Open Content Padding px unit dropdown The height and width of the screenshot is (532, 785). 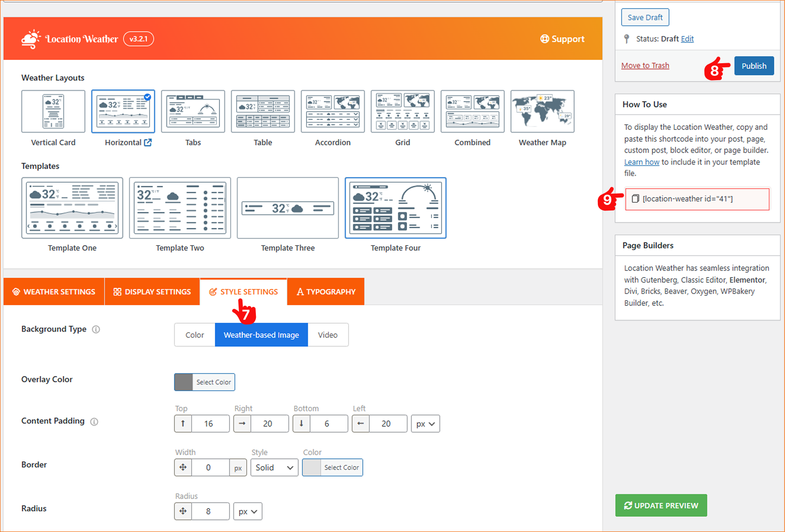[x=425, y=423]
